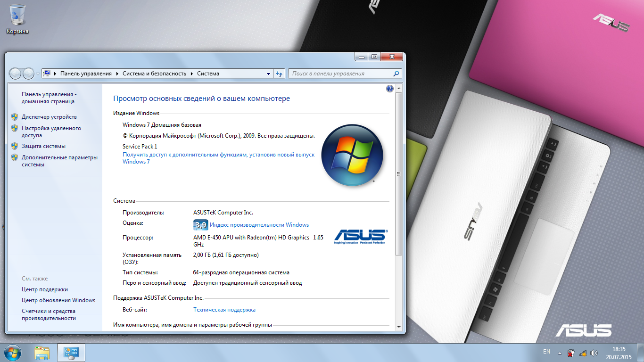
Task: Click the Windows Anytime Upgrade link about новый выпуск
Action: pyautogui.click(x=218, y=158)
